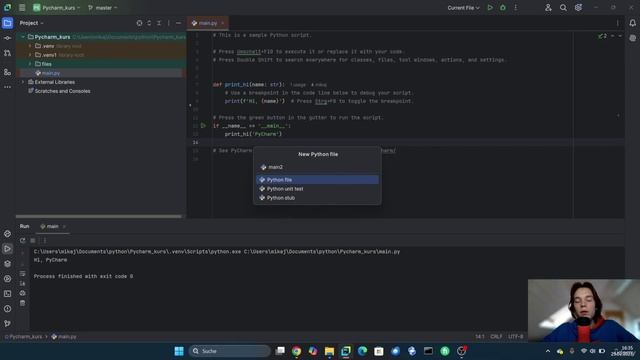The width and height of the screenshot is (640, 360).
Task: Open Services tool window icon
Action: (7, 279)
